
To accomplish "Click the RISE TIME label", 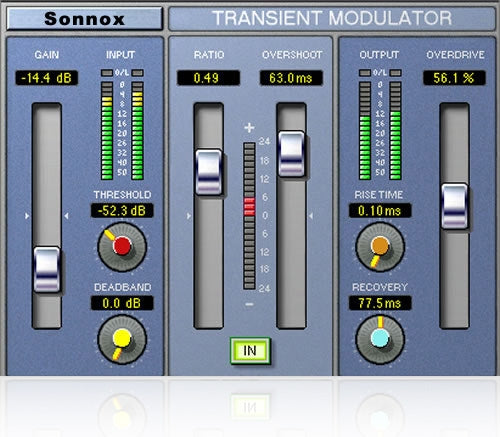I will pyautogui.click(x=379, y=195).
